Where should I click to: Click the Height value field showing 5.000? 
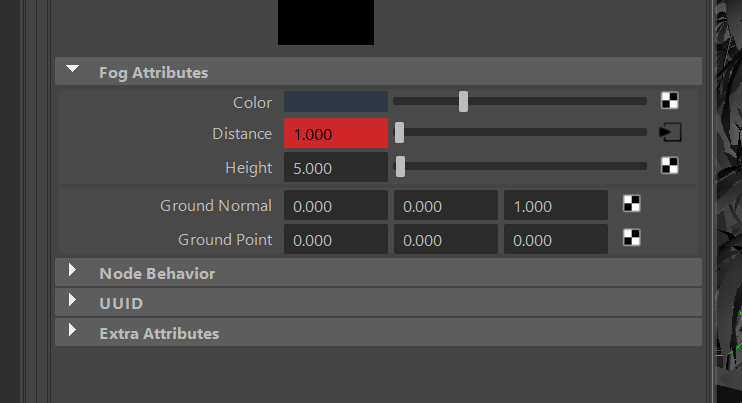pyautogui.click(x=336, y=167)
